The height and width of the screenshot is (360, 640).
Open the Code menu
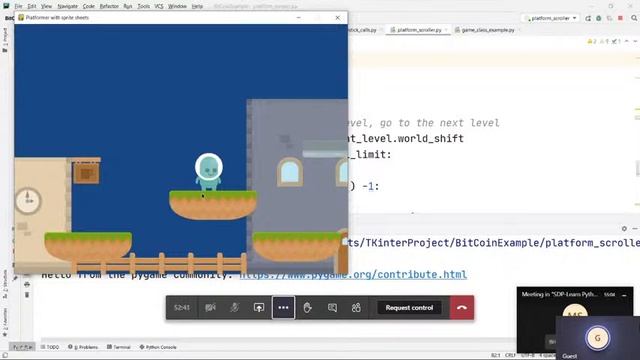coord(89,6)
